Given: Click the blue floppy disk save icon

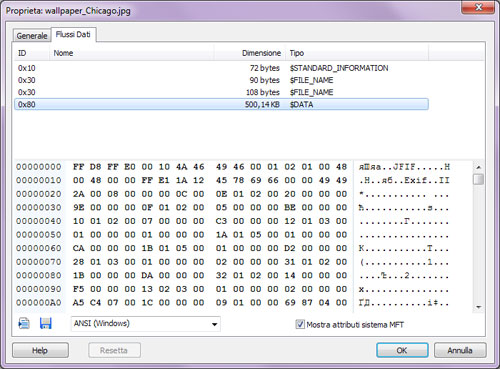Looking at the screenshot, I should pos(46,323).
